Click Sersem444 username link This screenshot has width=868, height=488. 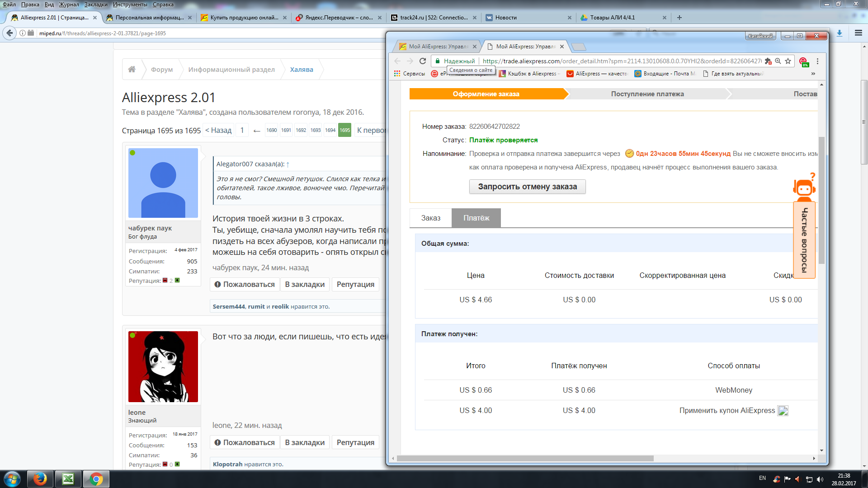229,306
